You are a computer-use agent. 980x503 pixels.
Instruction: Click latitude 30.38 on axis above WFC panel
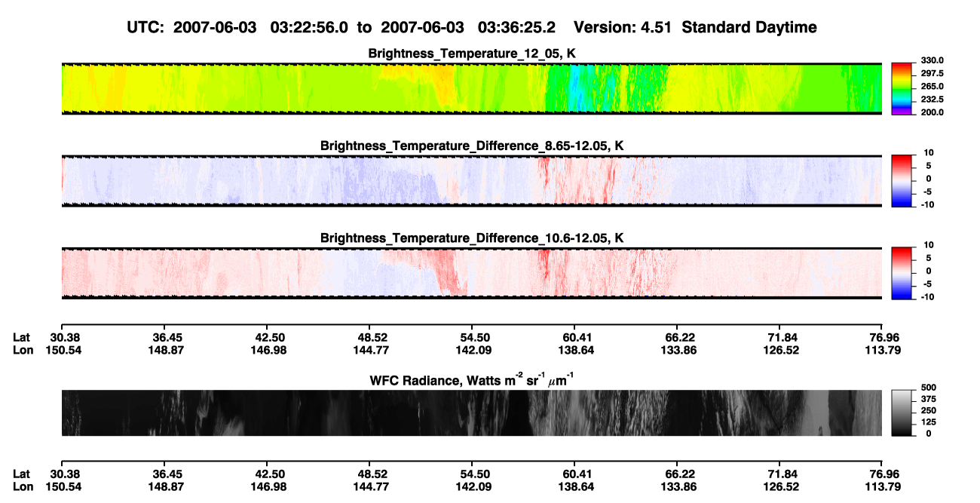(x=66, y=338)
